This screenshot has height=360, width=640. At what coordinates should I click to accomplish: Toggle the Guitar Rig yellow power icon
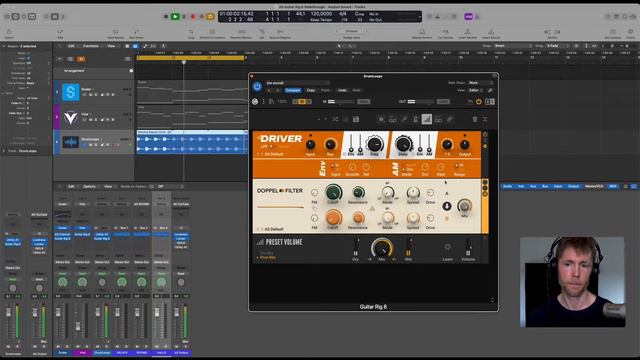coord(479,102)
